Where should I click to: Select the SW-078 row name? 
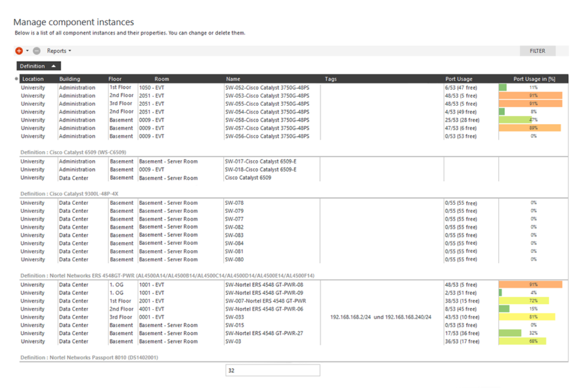point(234,203)
